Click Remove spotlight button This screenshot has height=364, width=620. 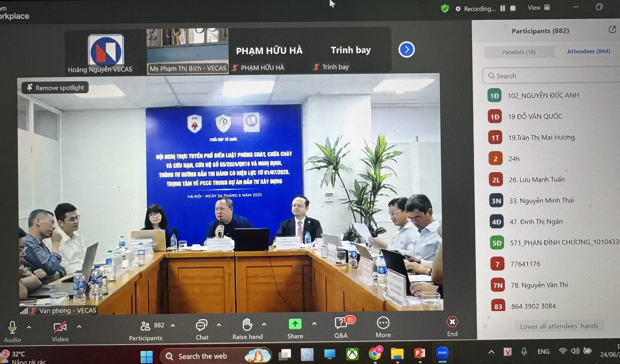point(55,88)
